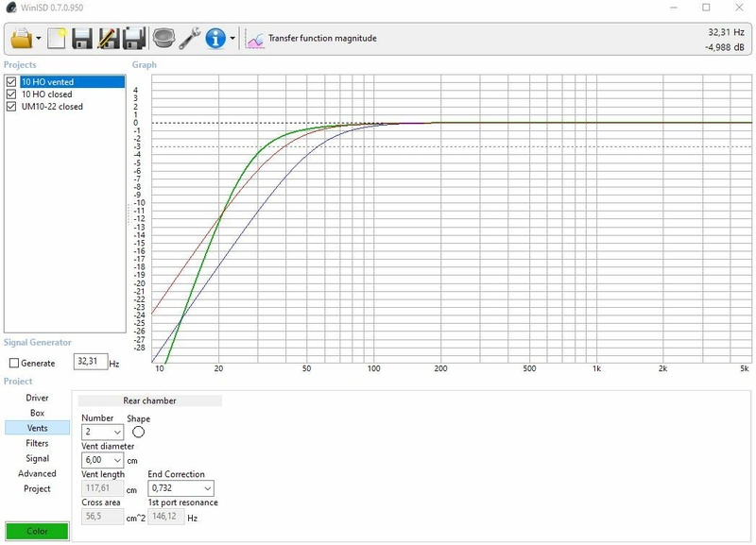Click the 32,31 Hz cursor readout

point(726,32)
